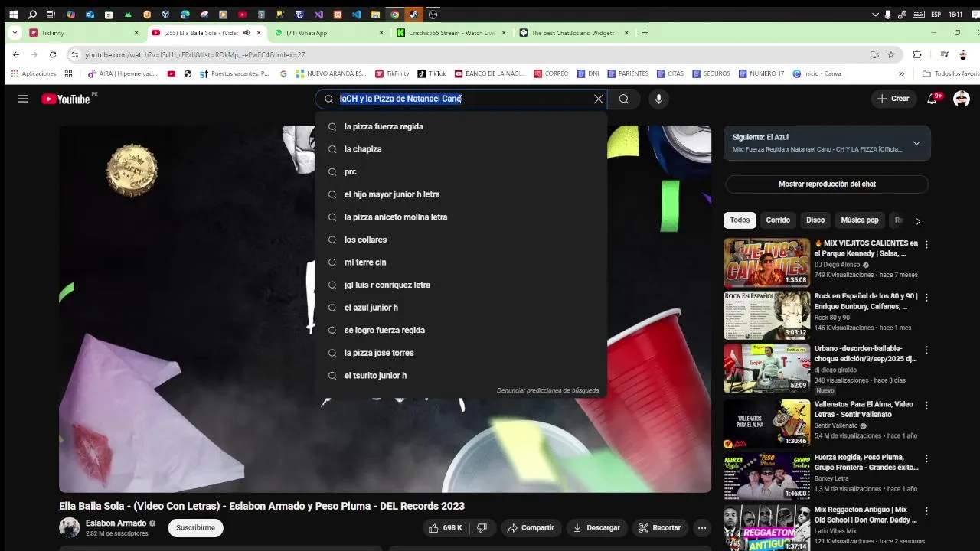Open options menu for MIX VIEJITOS CALIENTES
This screenshot has width=980, height=551.
(926, 245)
